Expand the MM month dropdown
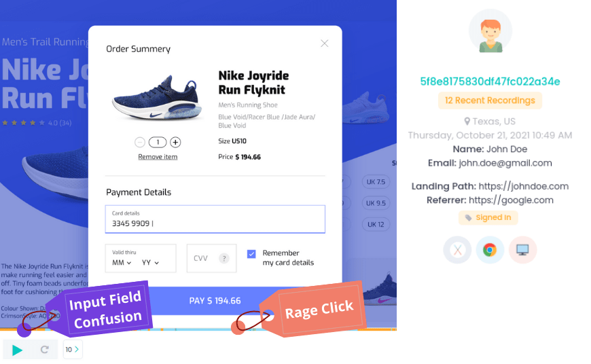591x364 pixels. (122, 263)
